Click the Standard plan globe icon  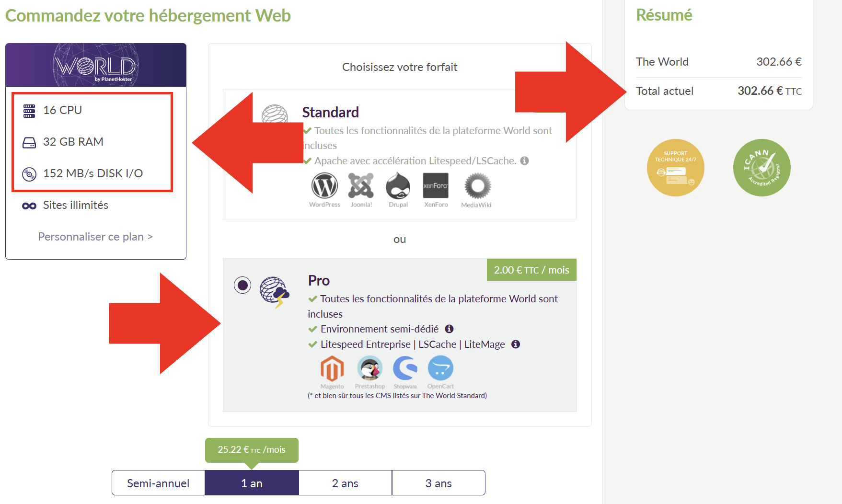[x=275, y=114]
